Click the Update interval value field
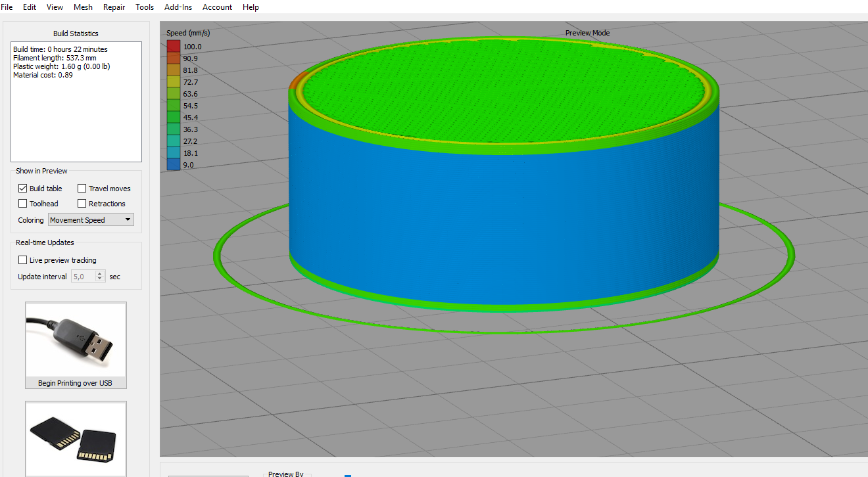 coord(83,277)
